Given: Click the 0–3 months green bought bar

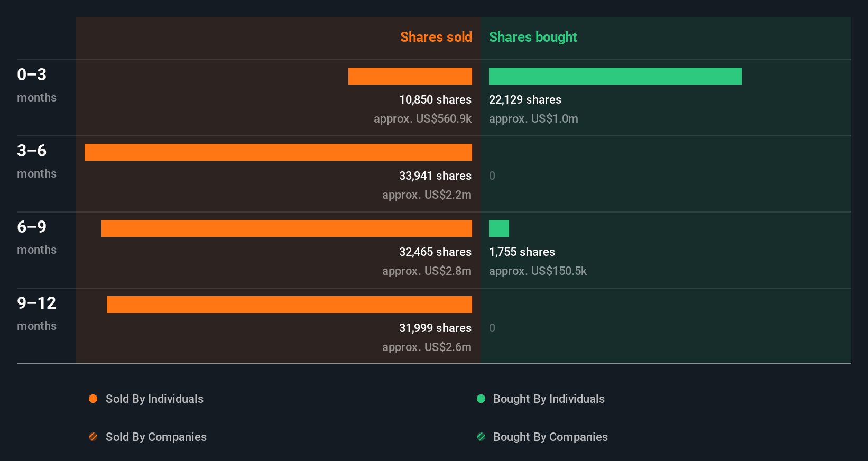Looking at the screenshot, I should tap(615, 76).
